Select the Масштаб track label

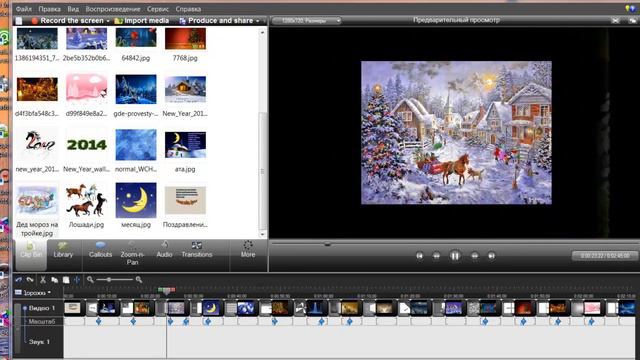click(x=42, y=322)
